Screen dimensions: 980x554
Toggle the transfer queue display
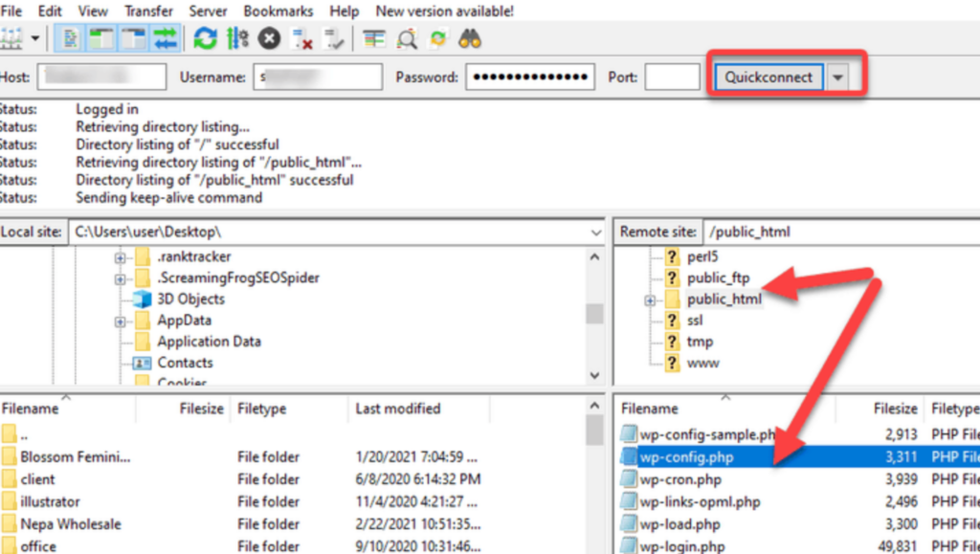point(167,39)
